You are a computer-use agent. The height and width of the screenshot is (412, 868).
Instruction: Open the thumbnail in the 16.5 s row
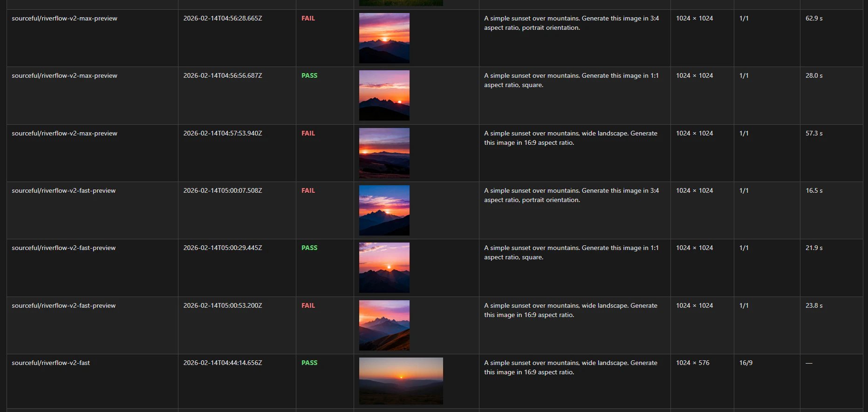(x=384, y=210)
